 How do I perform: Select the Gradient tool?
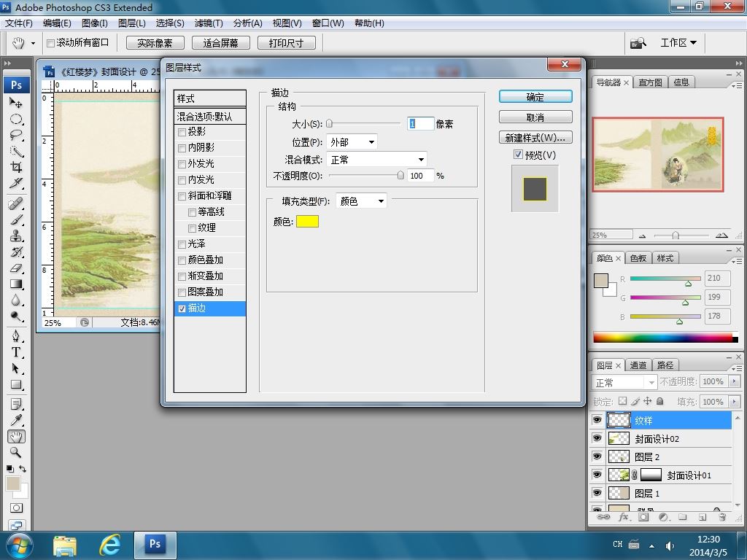point(16,284)
